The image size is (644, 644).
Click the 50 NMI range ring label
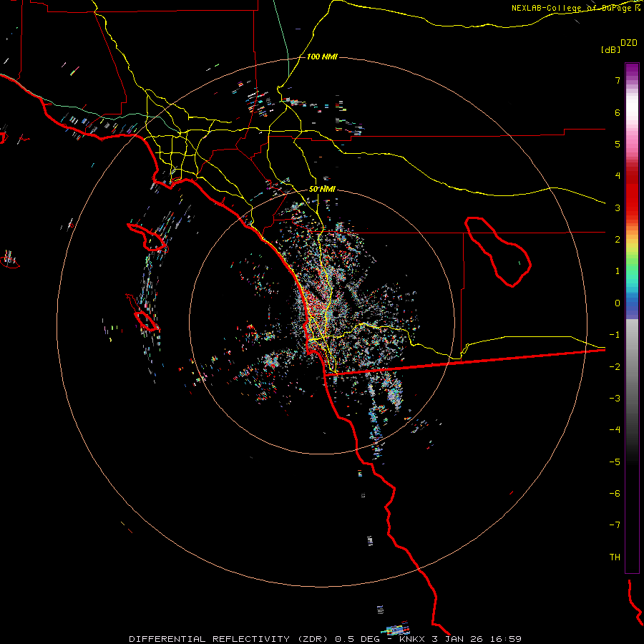[322, 189]
